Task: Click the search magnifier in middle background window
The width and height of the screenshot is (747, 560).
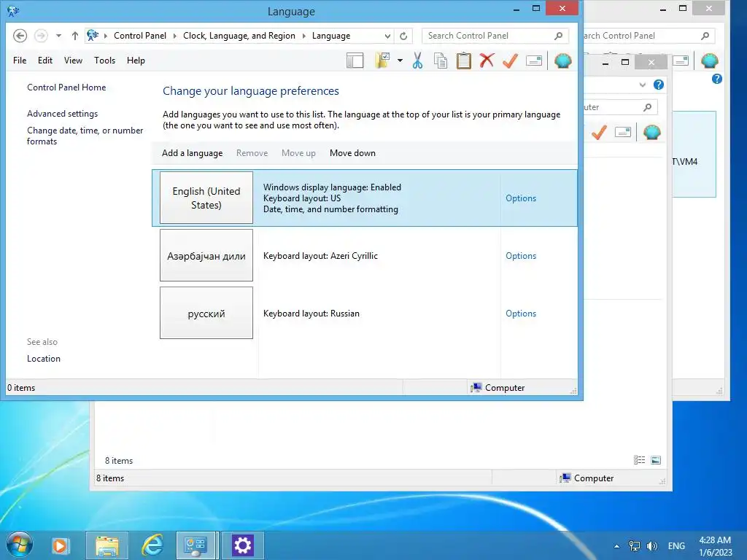Action: click(648, 107)
